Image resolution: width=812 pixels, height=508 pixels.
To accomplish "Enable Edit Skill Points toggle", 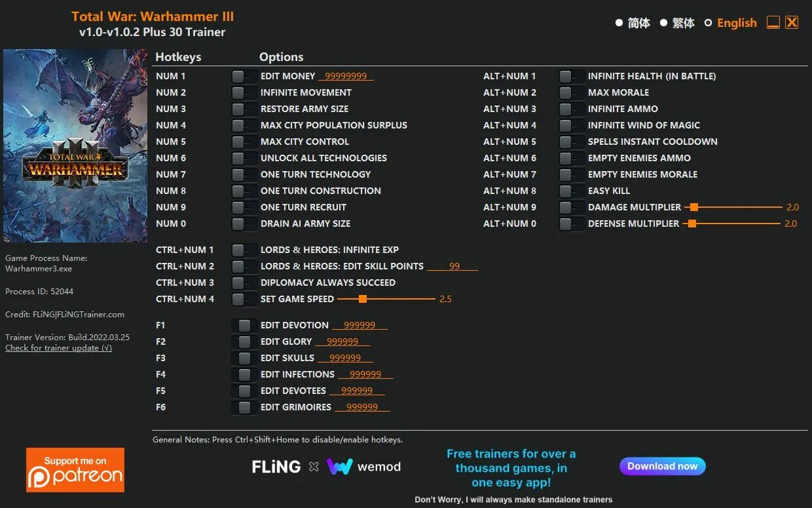I will [x=244, y=266].
